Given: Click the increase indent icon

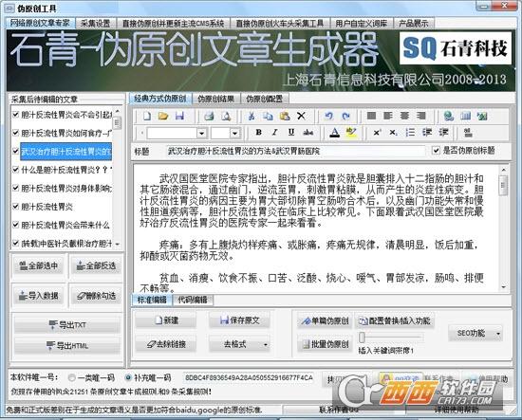Looking at the screenshot, I should point(443,133).
